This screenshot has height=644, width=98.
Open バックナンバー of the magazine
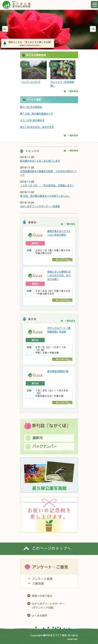pyautogui.click(x=49, y=446)
